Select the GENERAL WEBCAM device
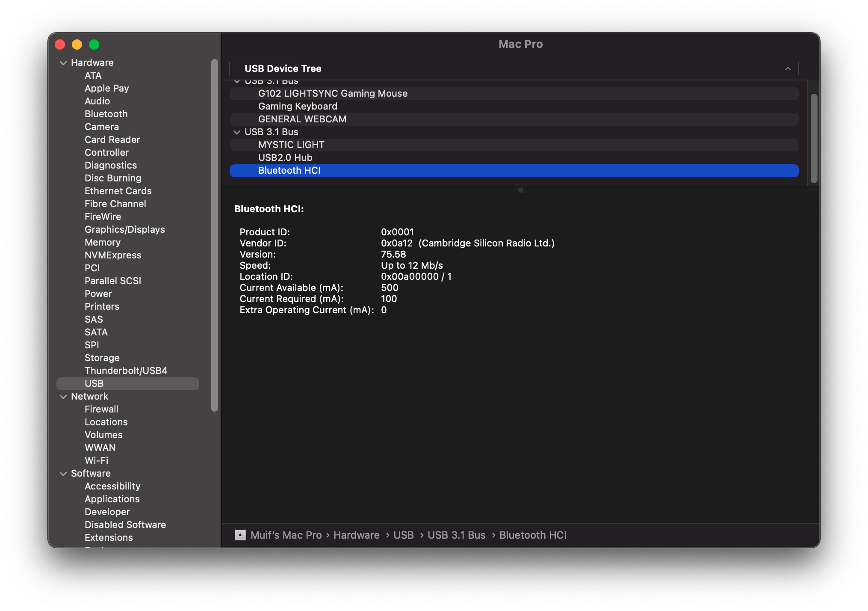868x611 pixels. (302, 119)
